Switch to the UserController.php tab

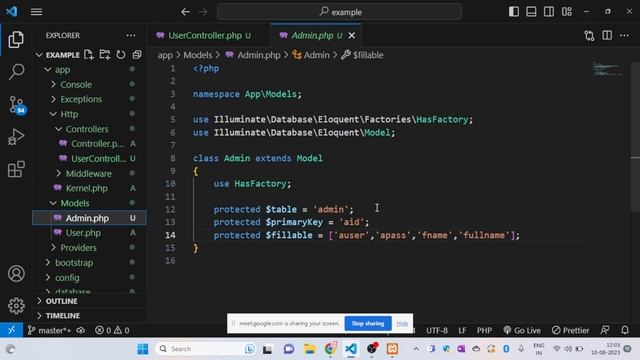pos(204,36)
